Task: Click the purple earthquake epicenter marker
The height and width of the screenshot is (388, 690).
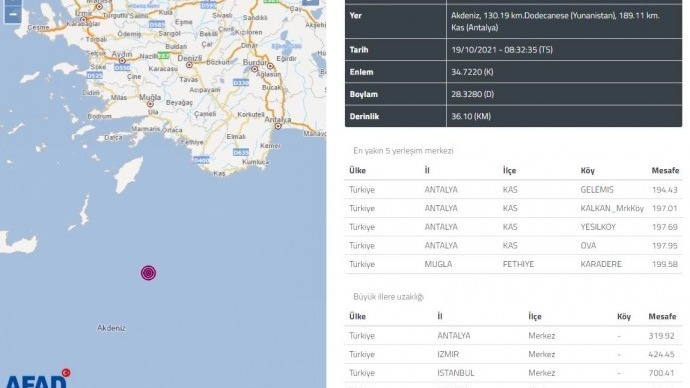Action: click(148, 273)
